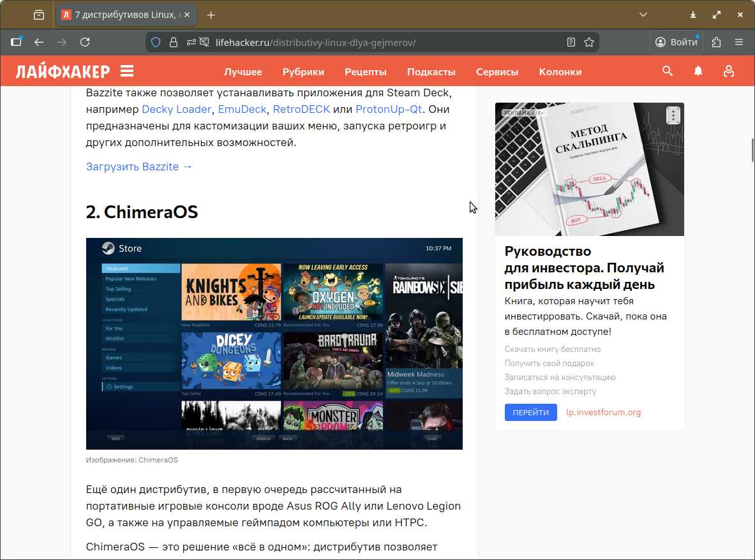Open the lp.investforum.org link

pyautogui.click(x=603, y=412)
